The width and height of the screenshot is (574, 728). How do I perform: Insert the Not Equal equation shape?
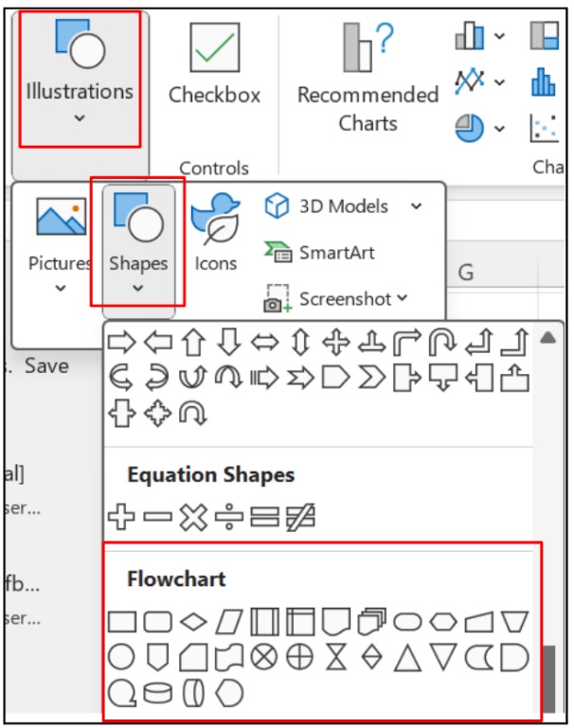[300, 517]
